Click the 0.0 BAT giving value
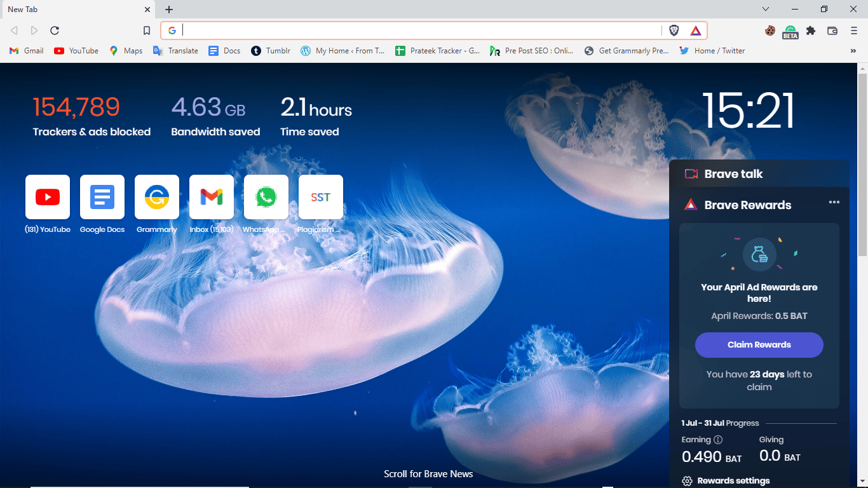The width and height of the screenshot is (868, 488). (780, 457)
